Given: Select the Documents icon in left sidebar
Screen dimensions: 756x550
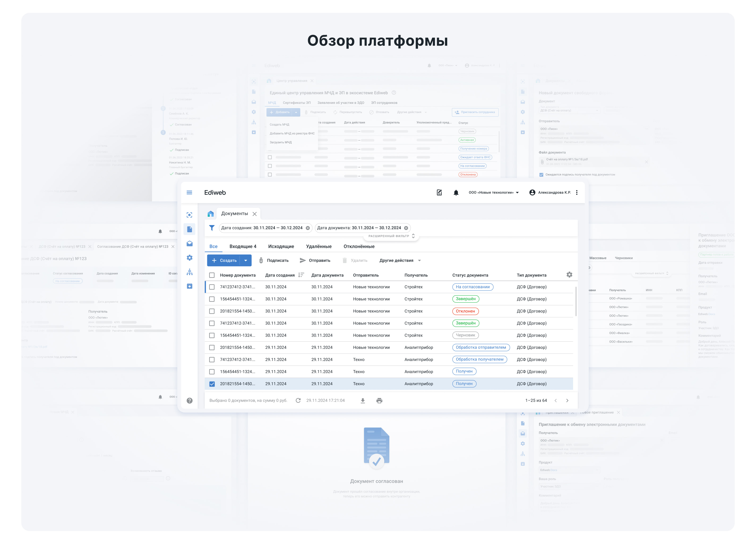Looking at the screenshot, I should (189, 229).
